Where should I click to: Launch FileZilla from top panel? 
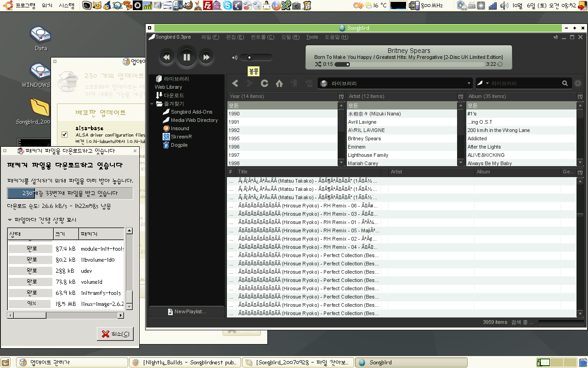(208, 6)
